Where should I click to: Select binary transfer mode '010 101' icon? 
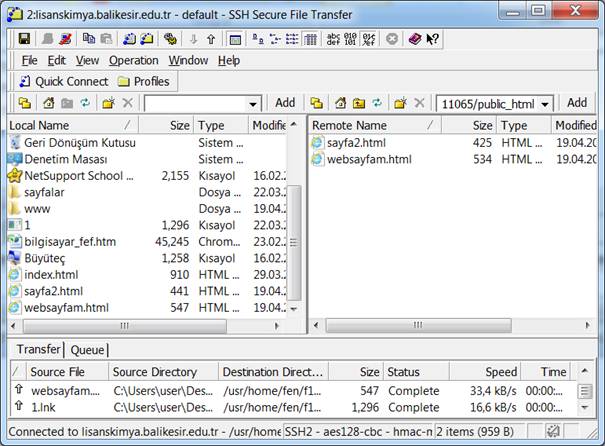(351, 39)
